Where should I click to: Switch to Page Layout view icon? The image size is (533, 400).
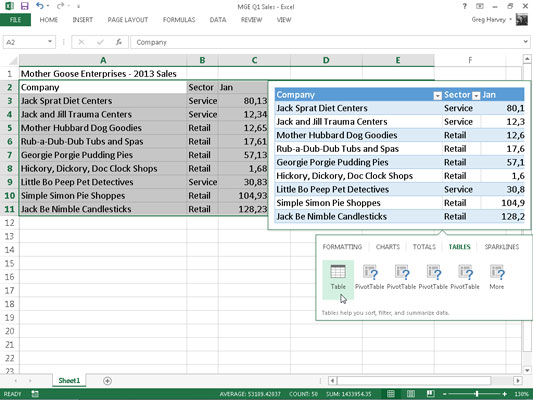(411, 394)
